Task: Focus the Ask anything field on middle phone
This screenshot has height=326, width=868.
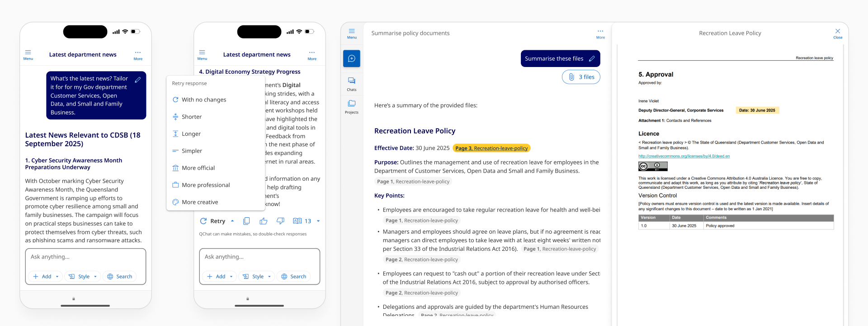Action: point(259,257)
